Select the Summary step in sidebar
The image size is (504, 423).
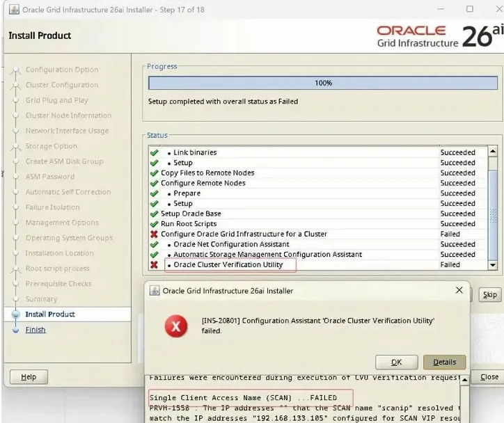pyautogui.click(x=42, y=299)
